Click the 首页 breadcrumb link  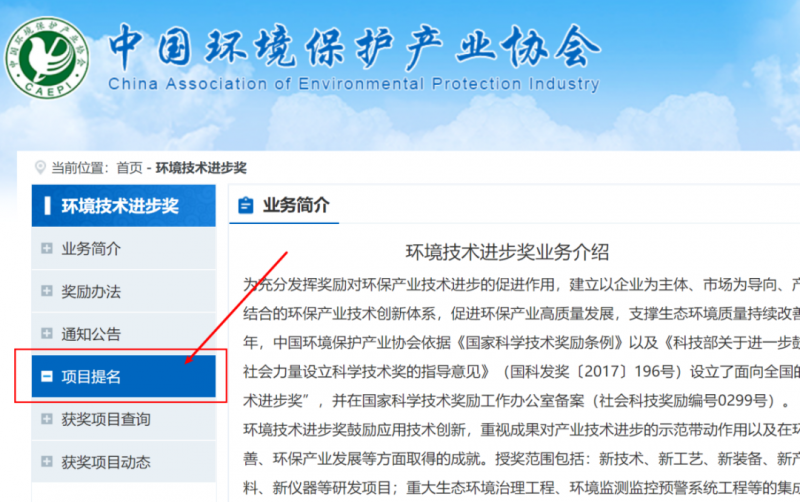click(x=129, y=167)
